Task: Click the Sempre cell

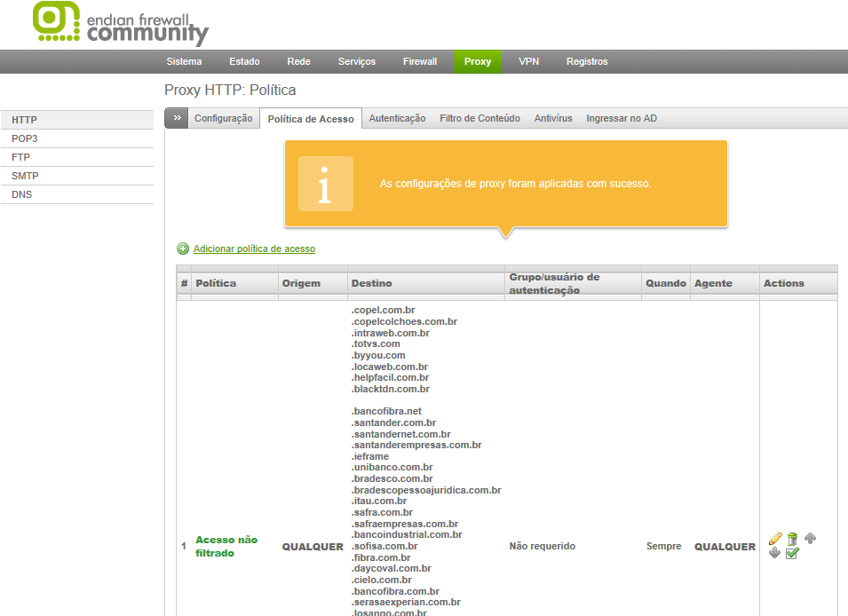Action: point(663,546)
